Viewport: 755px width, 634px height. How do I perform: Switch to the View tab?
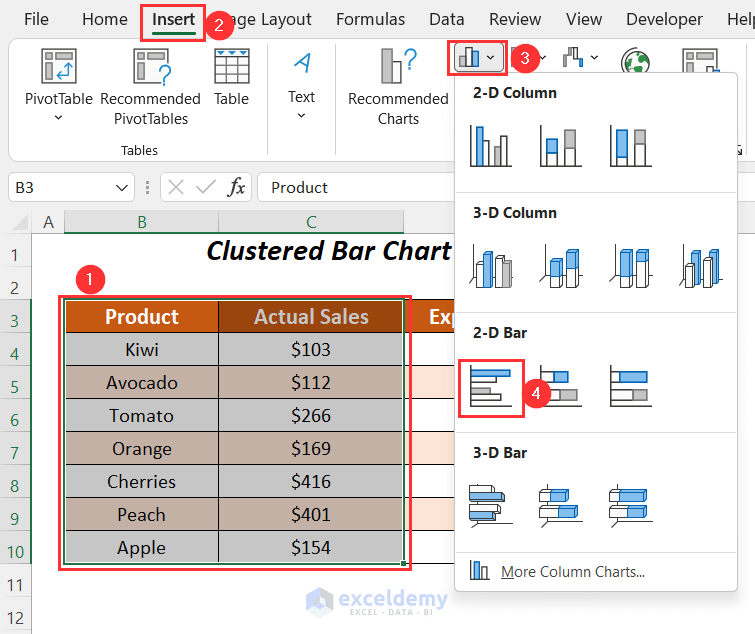tap(584, 19)
